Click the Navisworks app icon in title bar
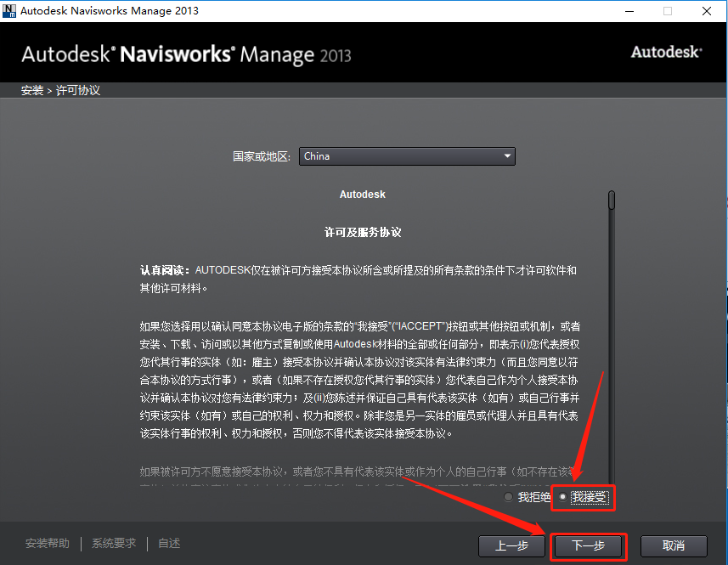The image size is (728, 565). tap(9, 11)
